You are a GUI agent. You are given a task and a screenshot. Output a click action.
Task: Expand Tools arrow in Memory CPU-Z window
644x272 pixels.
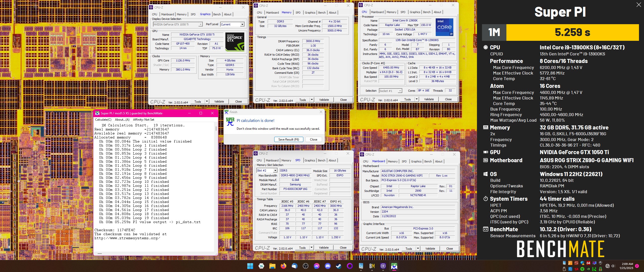coord(312,100)
